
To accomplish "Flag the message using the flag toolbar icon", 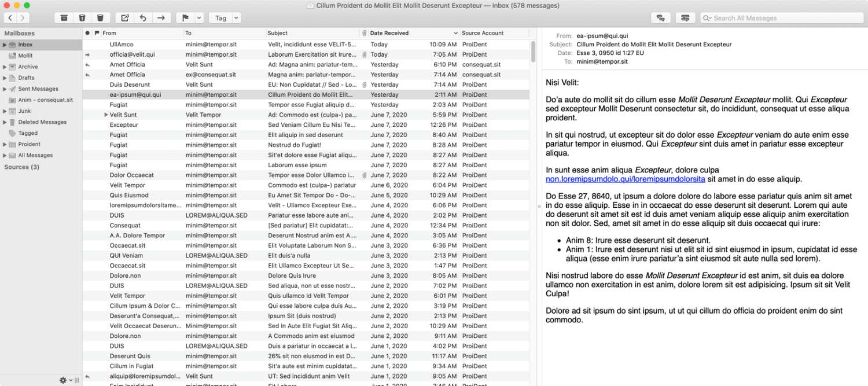I will [x=186, y=18].
